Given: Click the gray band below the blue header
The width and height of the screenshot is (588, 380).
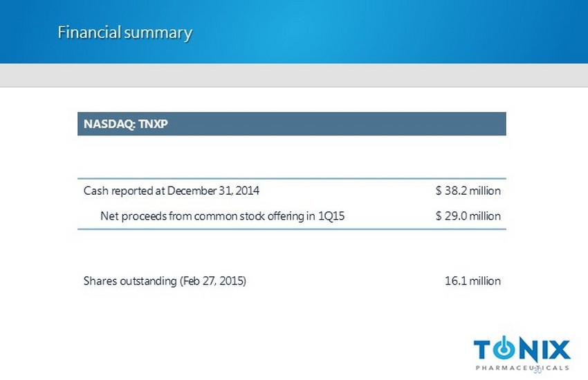Looking at the screenshot, I should [x=294, y=75].
